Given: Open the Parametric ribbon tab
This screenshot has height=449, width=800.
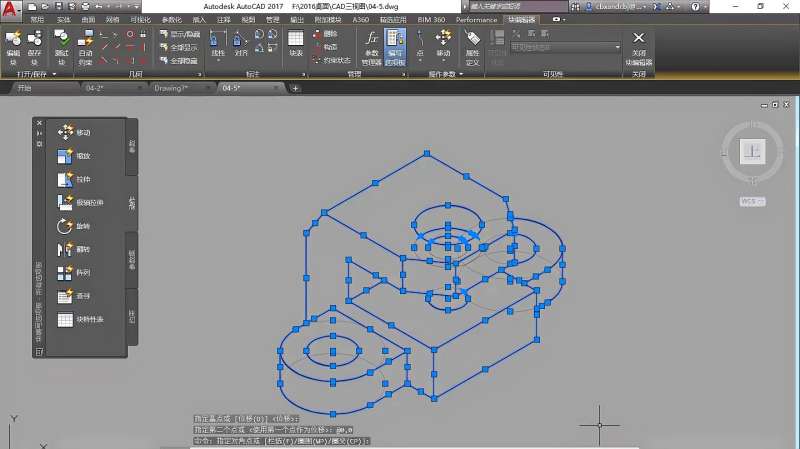Looking at the screenshot, I should (x=172, y=19).
